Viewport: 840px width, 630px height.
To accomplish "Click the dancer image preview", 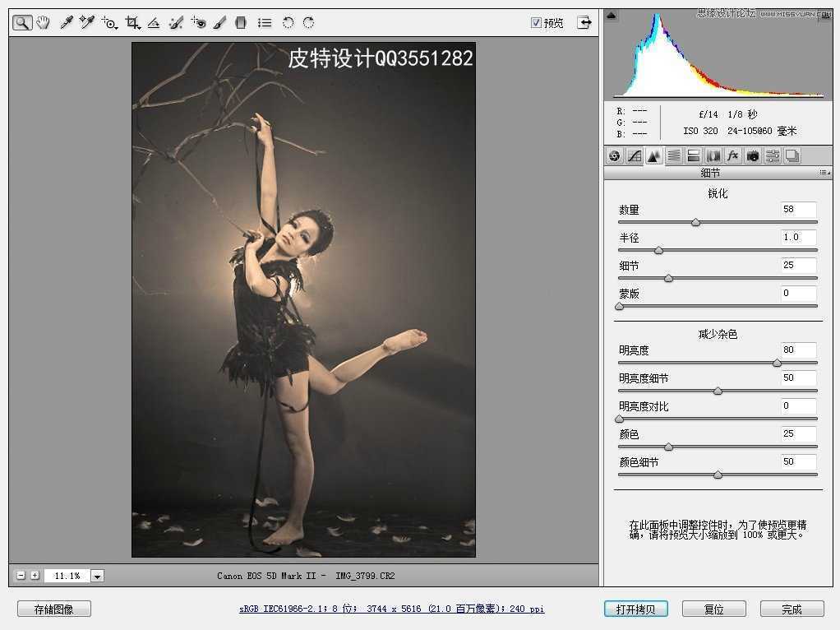I will coord(304,299).
